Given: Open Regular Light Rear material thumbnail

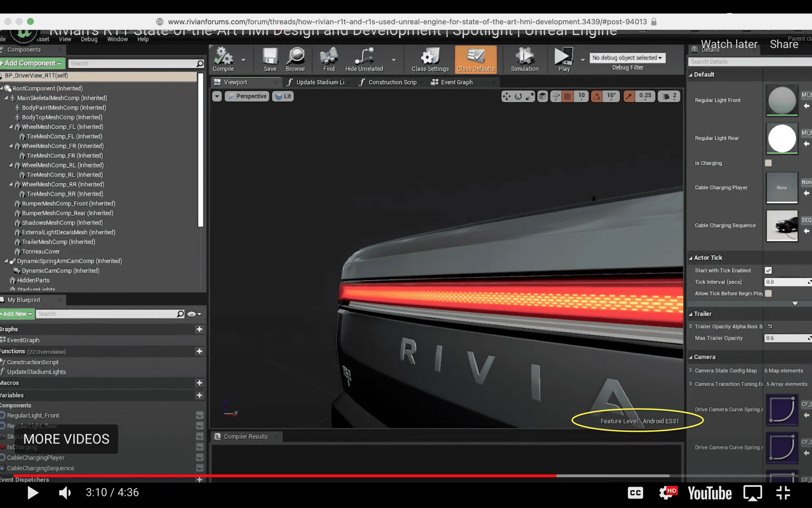Looking at the screenshot, I should pyautogui.click(x=782, y=138).
